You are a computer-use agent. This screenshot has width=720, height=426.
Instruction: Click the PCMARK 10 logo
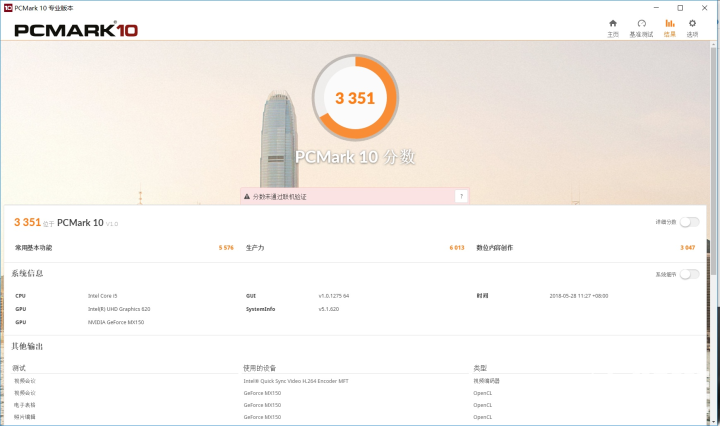[x=76, y=30]
